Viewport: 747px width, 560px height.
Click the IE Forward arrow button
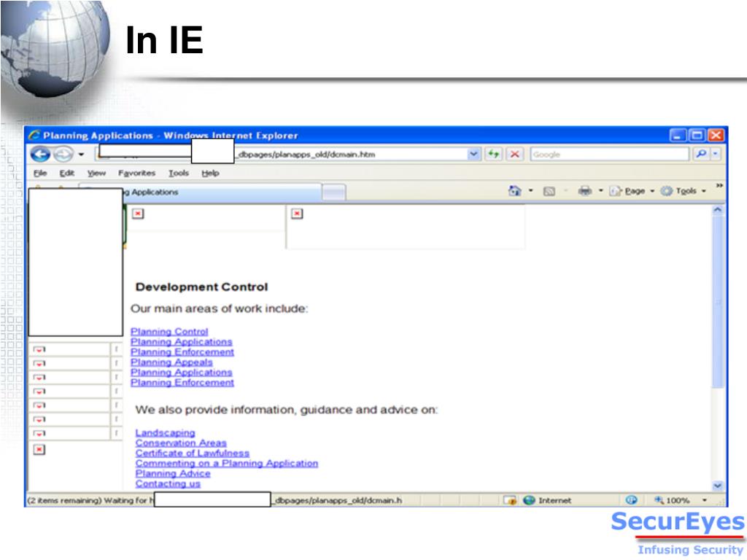(63, 155)
